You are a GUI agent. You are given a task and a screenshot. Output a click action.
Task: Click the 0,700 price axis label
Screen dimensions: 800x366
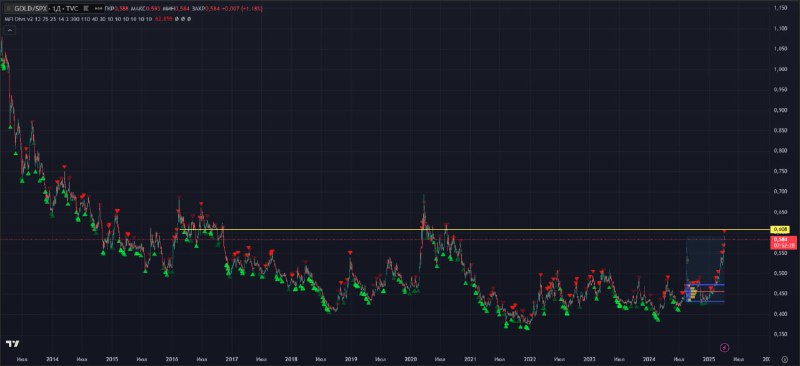780,191
